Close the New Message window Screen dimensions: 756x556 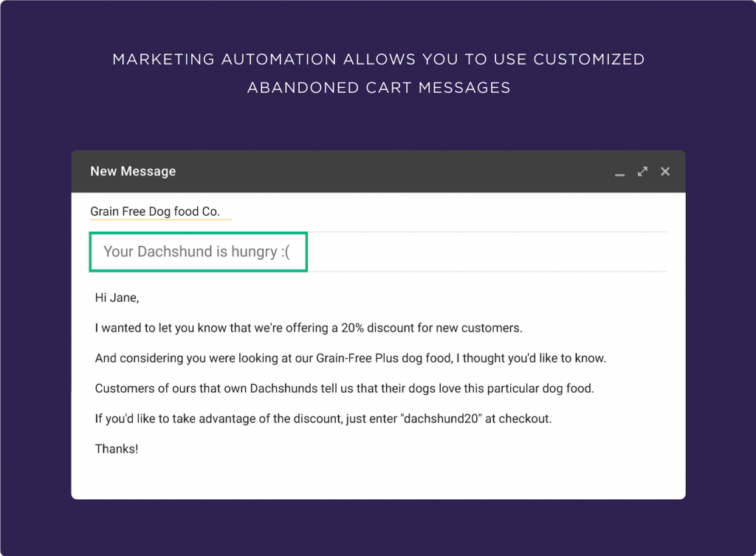665,171
